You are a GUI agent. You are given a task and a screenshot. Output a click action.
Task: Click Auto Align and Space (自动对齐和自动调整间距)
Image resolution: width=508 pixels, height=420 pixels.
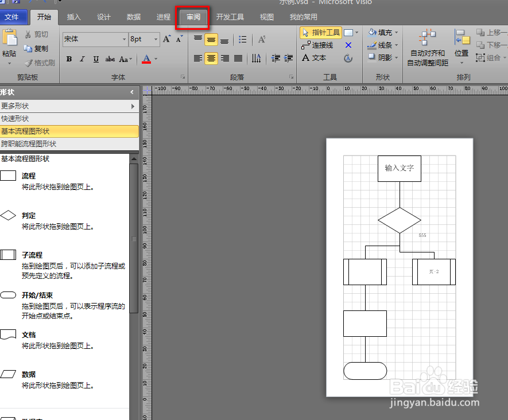427,48
